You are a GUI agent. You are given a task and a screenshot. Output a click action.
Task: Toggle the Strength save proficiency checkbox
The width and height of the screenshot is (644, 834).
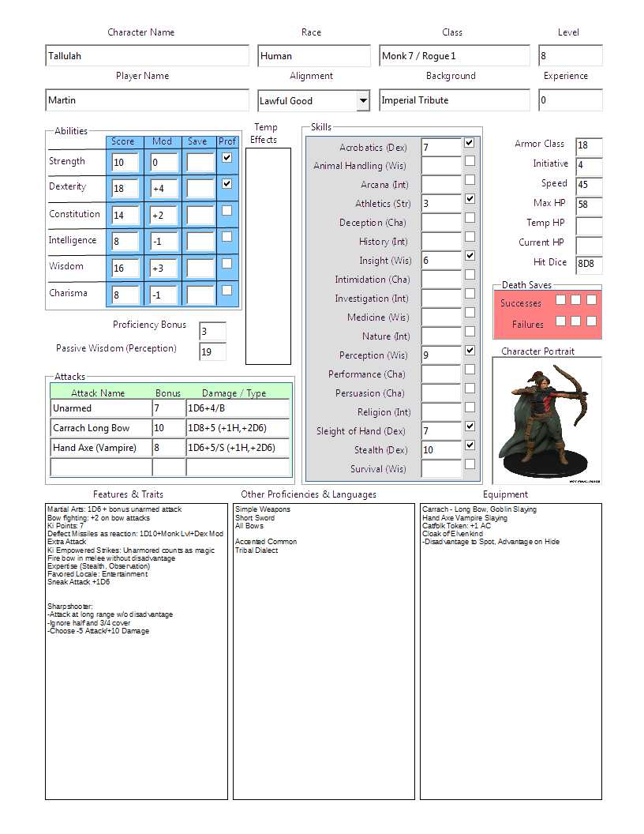coord(227,157)
